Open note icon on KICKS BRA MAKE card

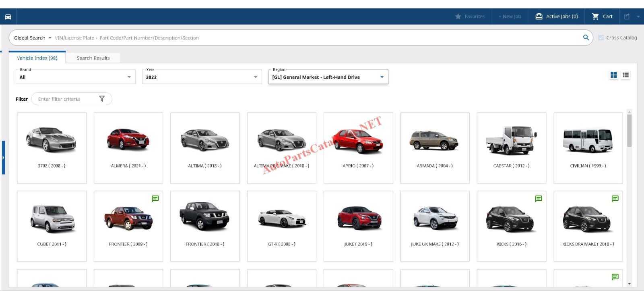click(x=615, y=199)
